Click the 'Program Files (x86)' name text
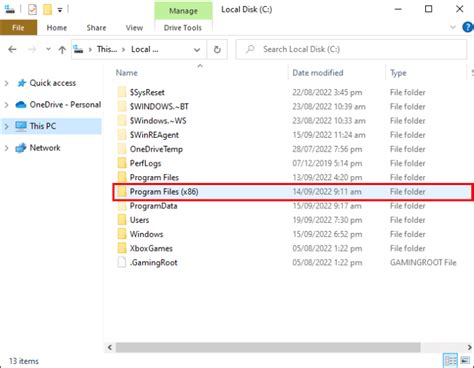 [x=164, y=192]
